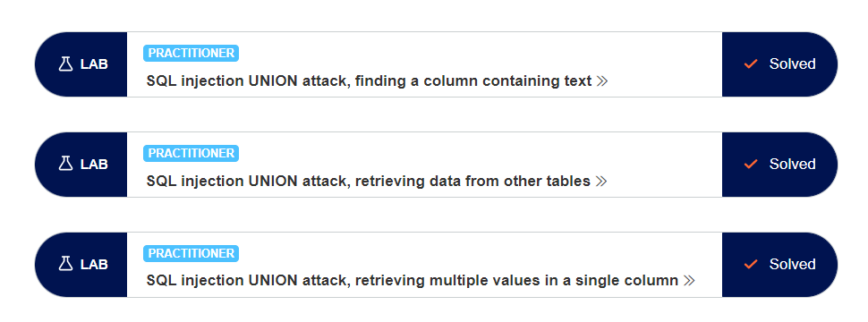
Task: Click the orange checkmark on the 'multiple values in a single column' lab
Action: (x=751, y=265)
